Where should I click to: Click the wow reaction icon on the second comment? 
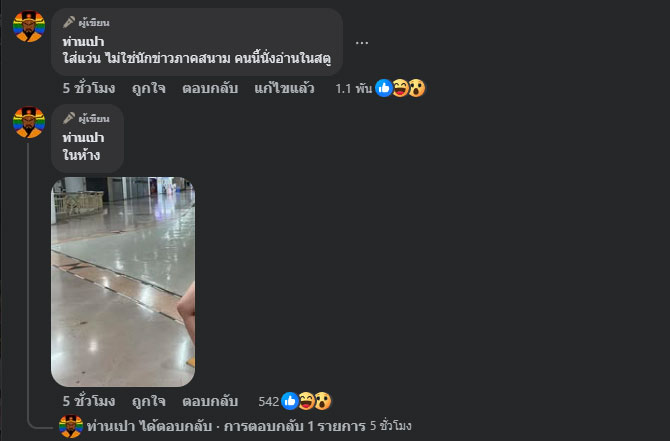pyautogui.click(x=323, y=401)
